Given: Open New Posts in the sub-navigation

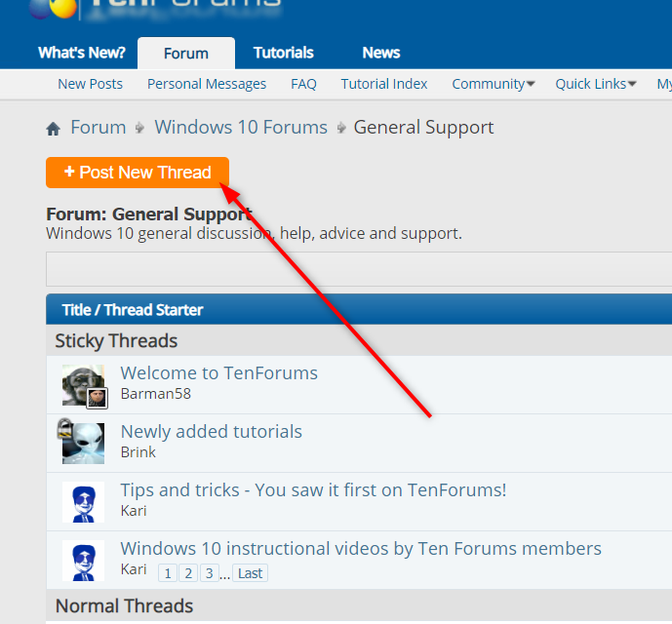Looking at the screenshot, I should [x=90, y=84].
